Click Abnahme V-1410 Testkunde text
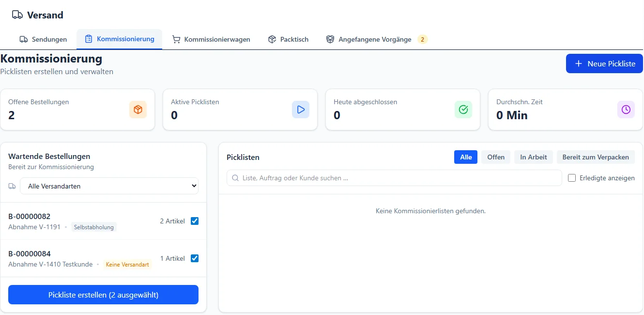The image size is (644, 315). [50, 265]
